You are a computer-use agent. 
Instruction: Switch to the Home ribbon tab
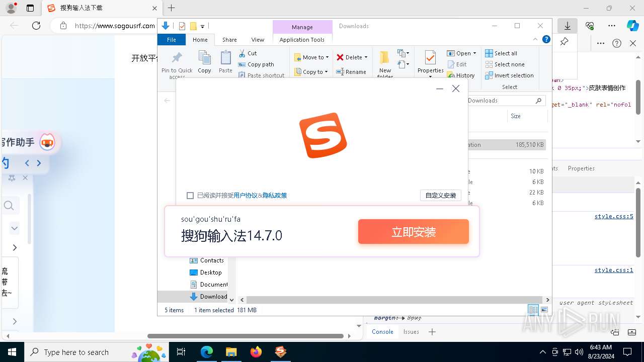(200, 40)
